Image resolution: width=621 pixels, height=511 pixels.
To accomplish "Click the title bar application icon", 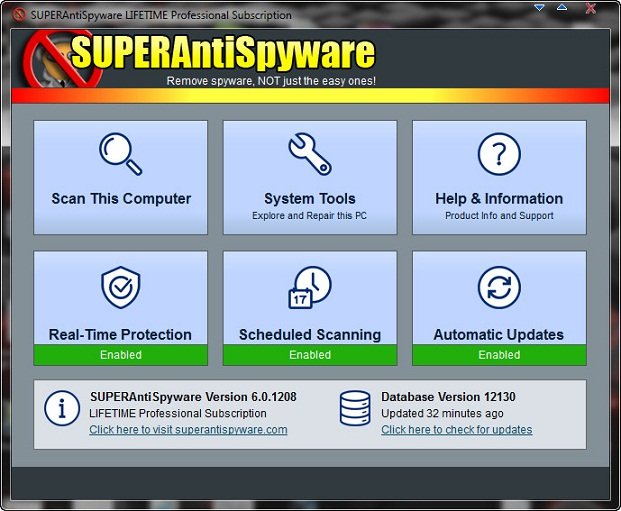I will coord(19,15).
